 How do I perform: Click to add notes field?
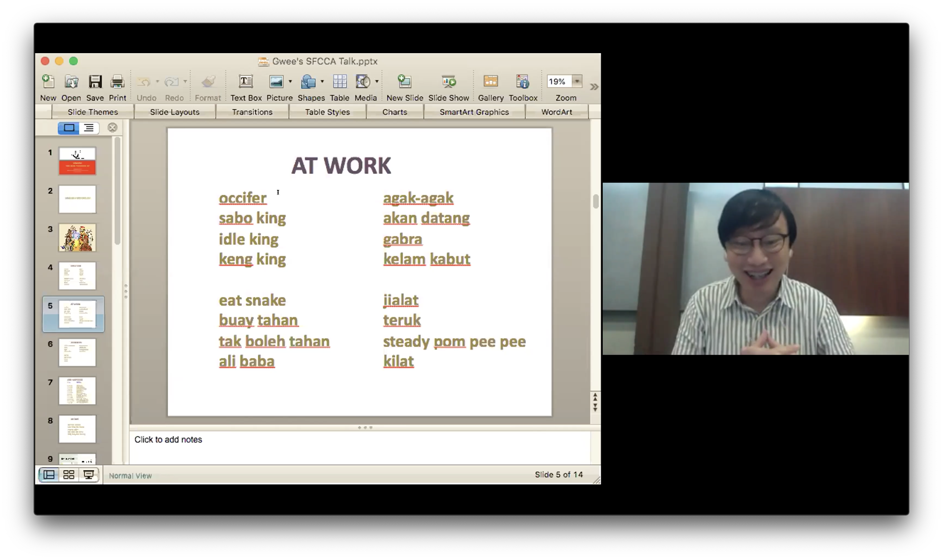point(360,448)
